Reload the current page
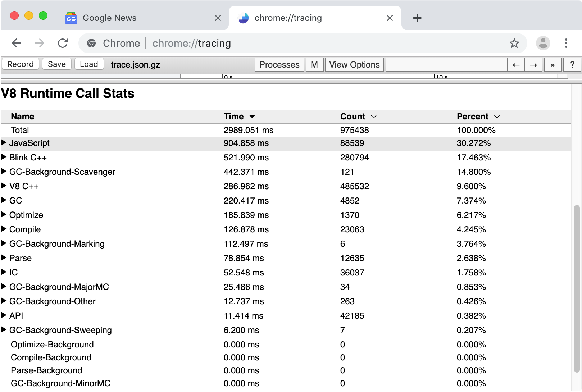Image resolution: width=582 pixels, height=392 pixels. click(x=63, y=43)
